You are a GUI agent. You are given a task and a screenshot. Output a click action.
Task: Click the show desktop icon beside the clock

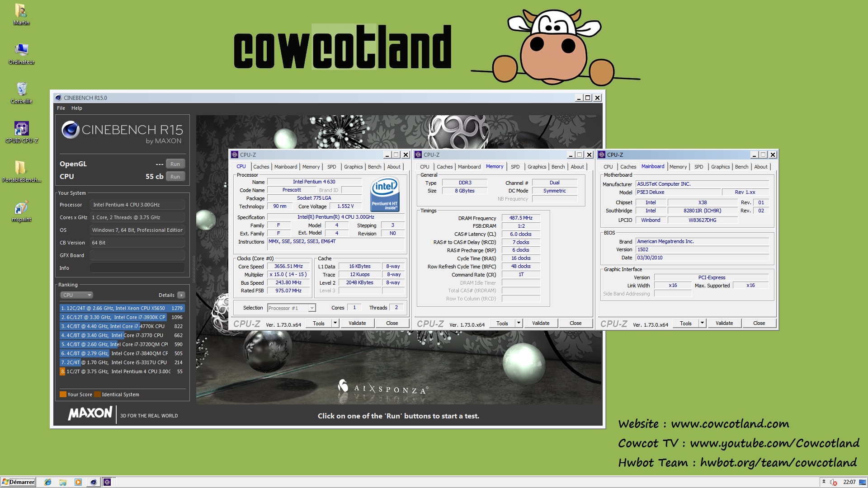(862, 482)
